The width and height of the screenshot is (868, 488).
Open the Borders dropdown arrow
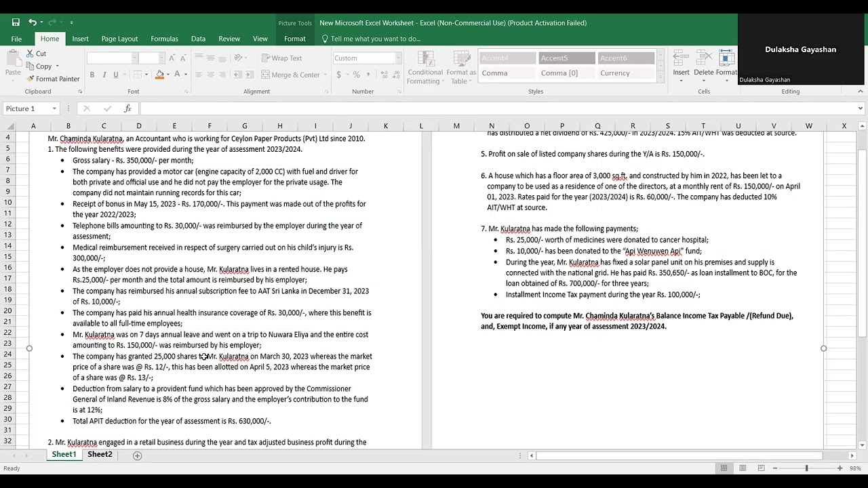[x=146, y=75]
